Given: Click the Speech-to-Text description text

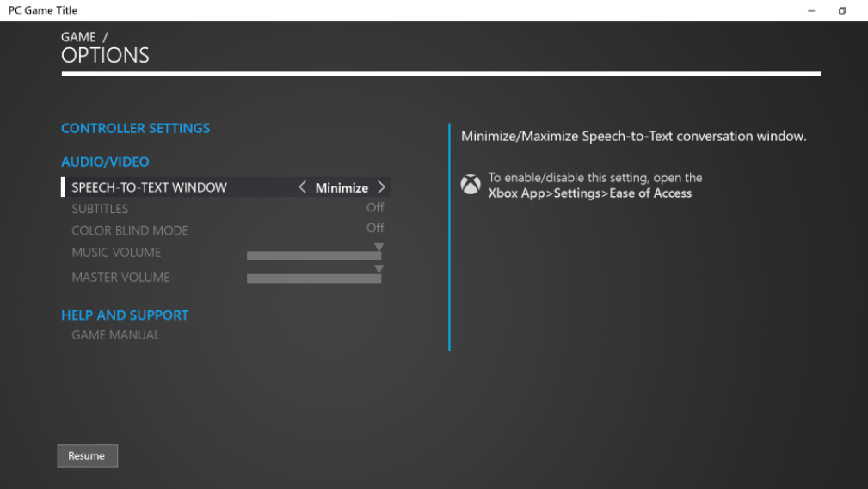Looking at the screenshot, I should [634, 136].
